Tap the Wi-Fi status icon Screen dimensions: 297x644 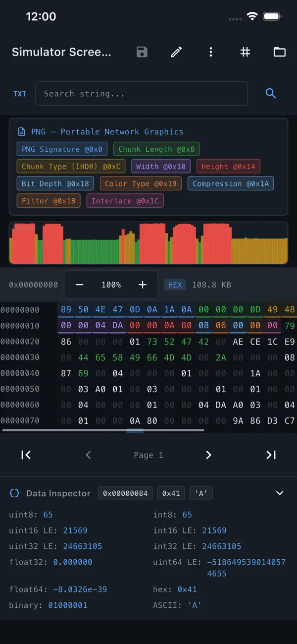click(x=252, y=16)
